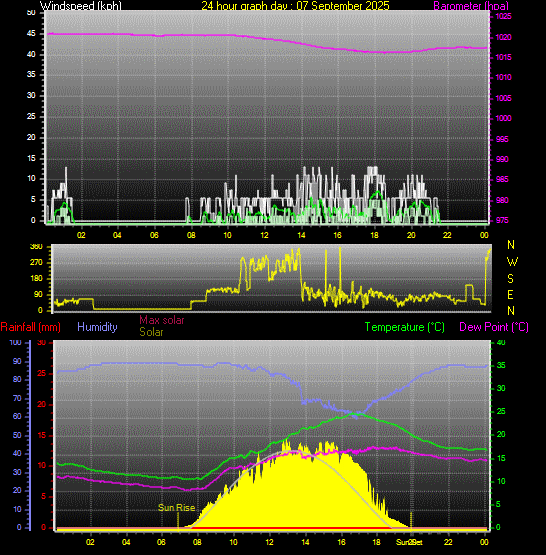Click the 45 windspeed axis value

coord(31,34)
